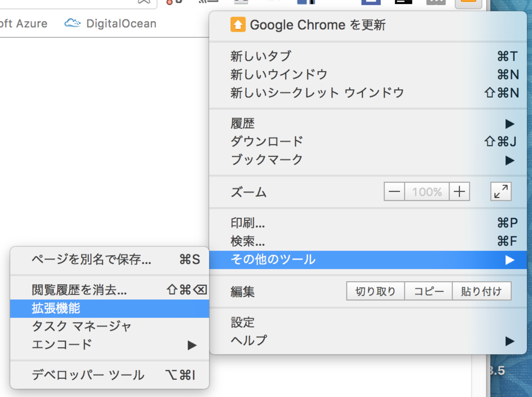Screen dimensions: 532x397
Task: Click the orange update arrow icon
Action: (x=238, y=25)
